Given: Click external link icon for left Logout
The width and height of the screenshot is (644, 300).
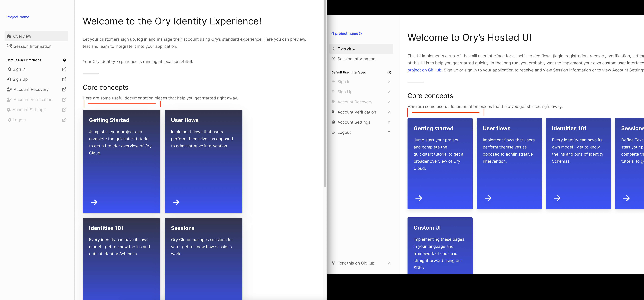Looking at the screenshot, I should 64,120.
